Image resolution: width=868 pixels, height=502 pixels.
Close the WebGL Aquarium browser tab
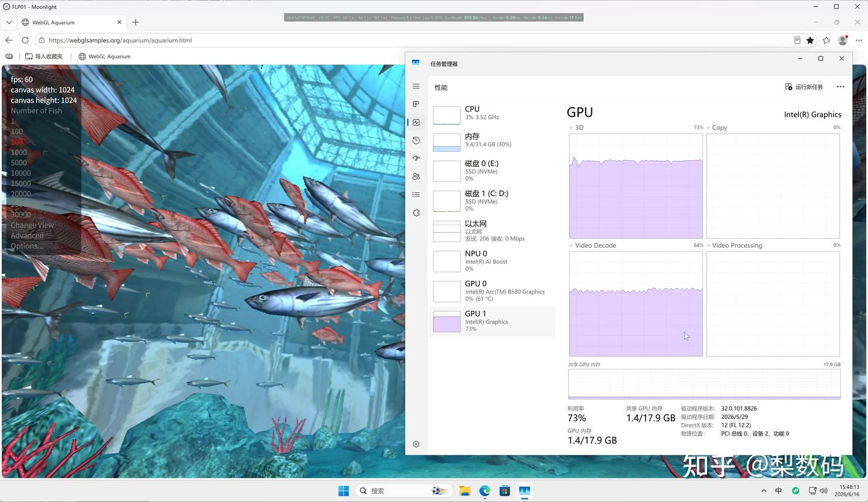[x=119, y=22]
